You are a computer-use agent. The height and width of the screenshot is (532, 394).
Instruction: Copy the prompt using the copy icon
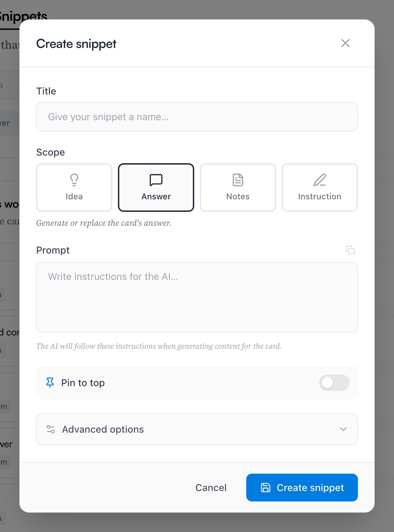coord(350,250)
